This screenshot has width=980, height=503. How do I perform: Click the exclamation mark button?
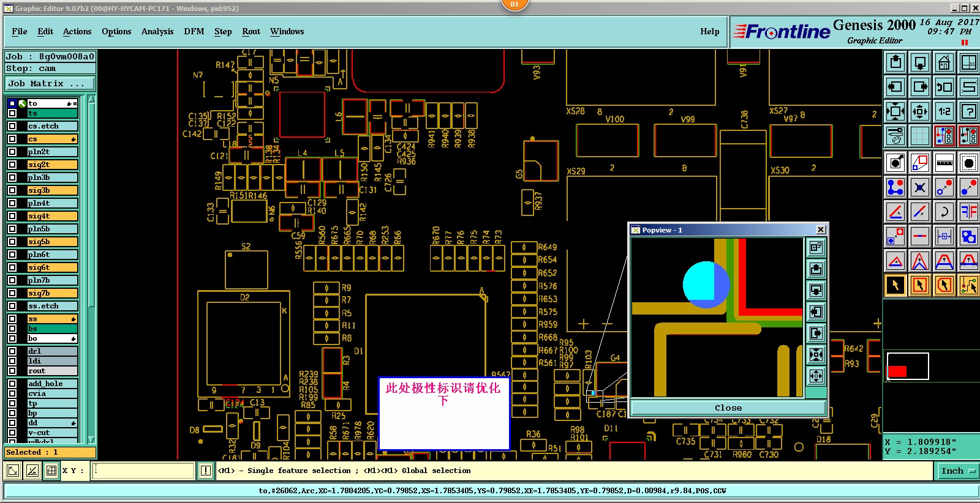point(206,471)
